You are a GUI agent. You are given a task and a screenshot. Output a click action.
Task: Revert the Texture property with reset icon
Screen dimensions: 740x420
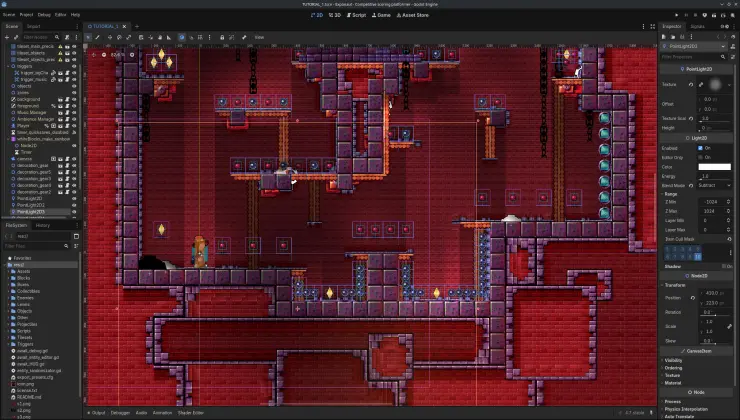[691, 84]
